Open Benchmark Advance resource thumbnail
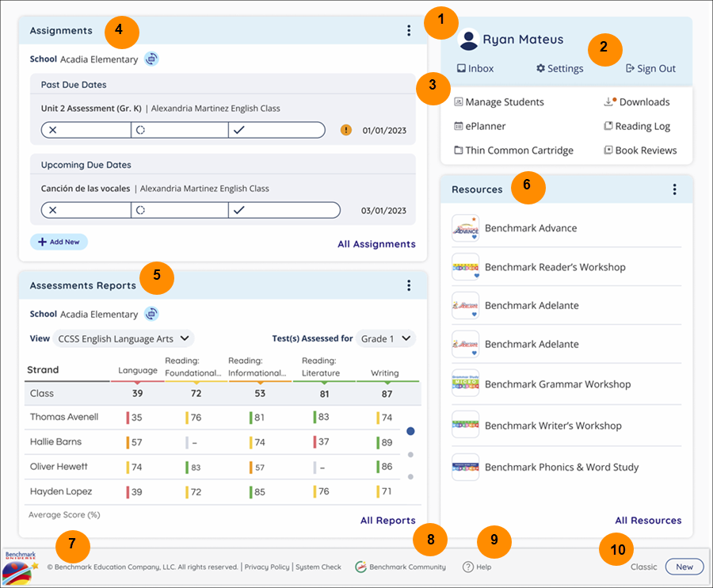Image resolution: width=713 pixels, height=588 pixels. coord(465,228)
